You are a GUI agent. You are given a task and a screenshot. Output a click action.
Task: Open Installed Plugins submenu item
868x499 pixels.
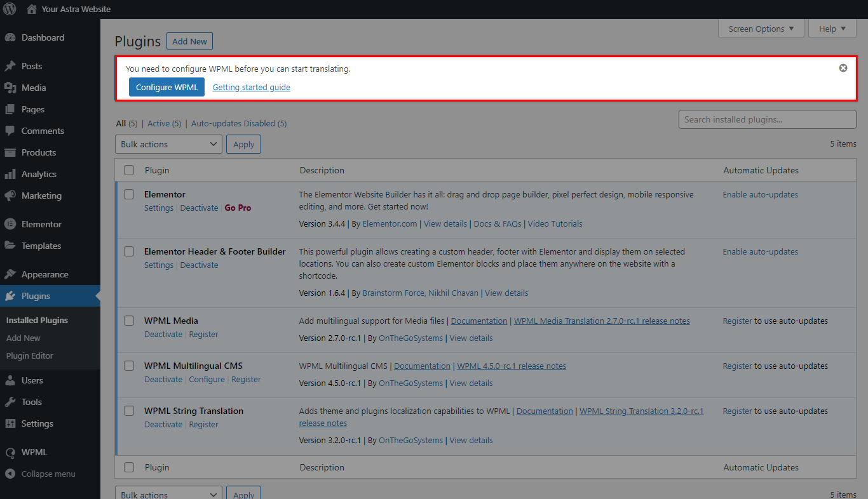(37, 321)
